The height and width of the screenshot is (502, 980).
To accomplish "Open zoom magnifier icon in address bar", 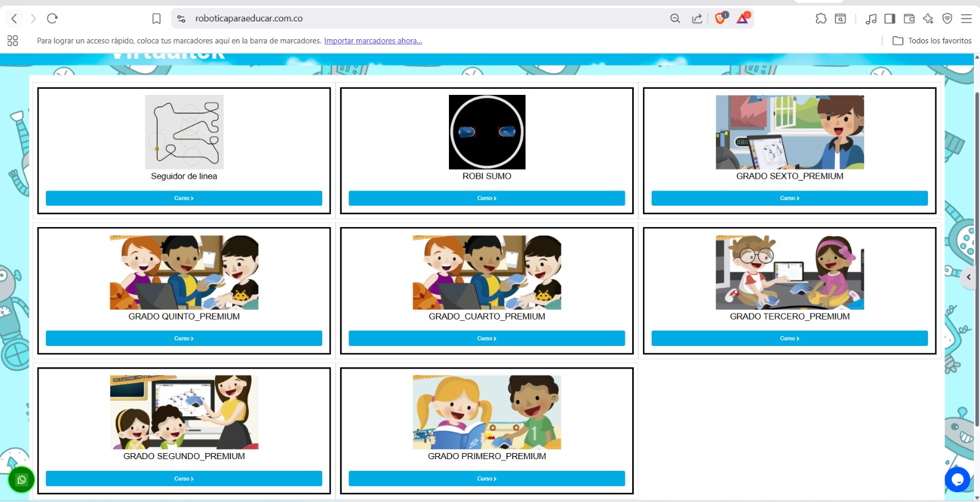I will coord(675,18).
